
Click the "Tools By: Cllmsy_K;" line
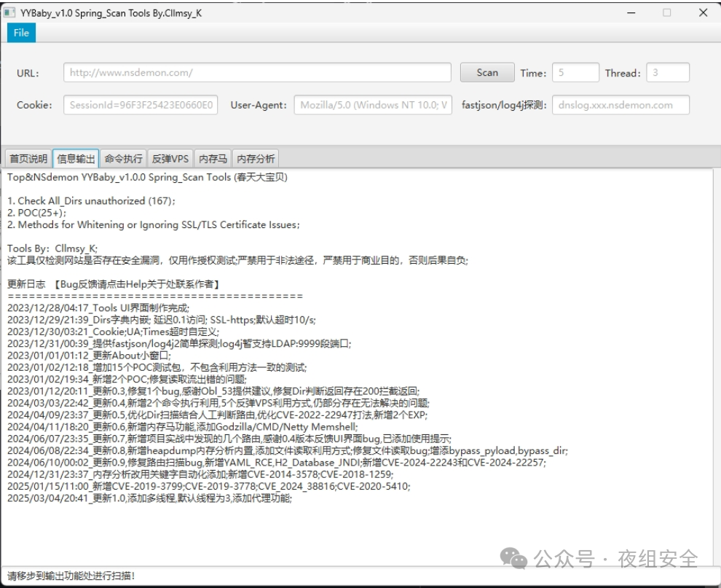tap(52, 248)
